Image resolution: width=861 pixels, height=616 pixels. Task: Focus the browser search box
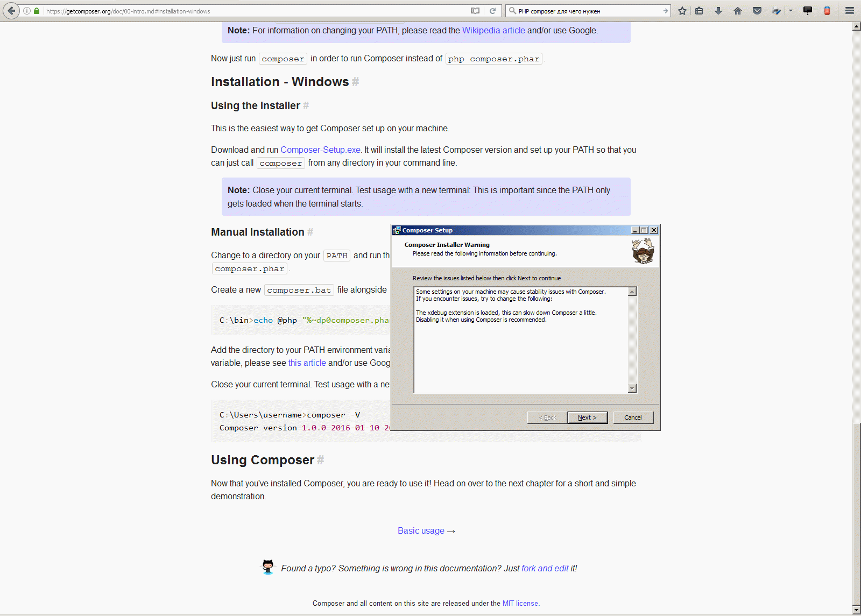[x=589, y=11]
